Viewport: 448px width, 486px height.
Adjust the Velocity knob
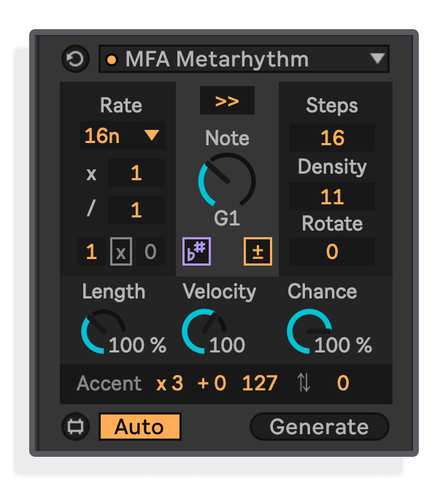204,331
